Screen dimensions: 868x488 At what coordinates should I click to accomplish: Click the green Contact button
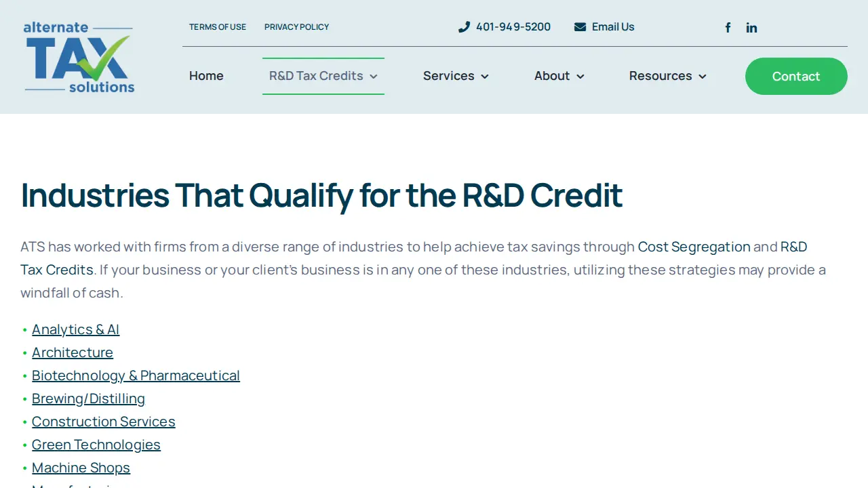pyautogui.click(x=796, y=76)
